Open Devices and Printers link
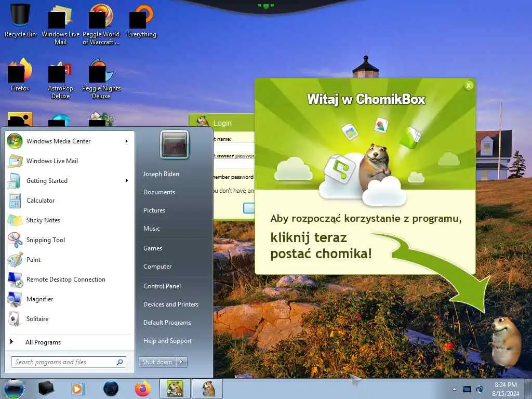 170,304
